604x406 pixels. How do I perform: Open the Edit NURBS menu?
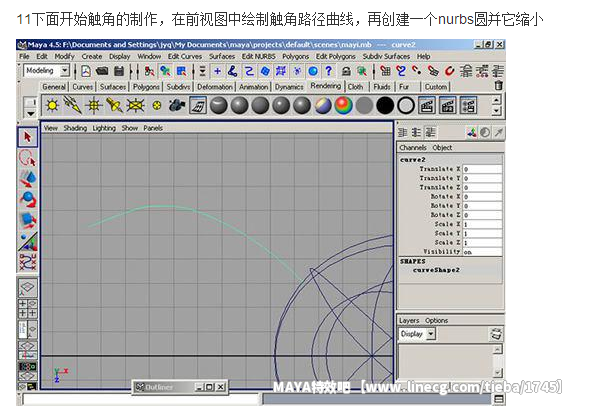pos(258,56)
